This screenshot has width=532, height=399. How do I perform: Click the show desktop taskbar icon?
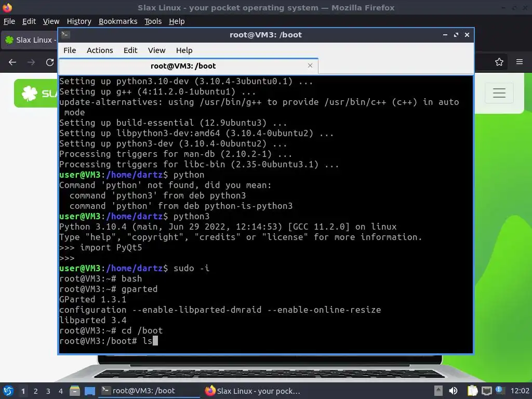pyautogui.click(x=90, y=391)
